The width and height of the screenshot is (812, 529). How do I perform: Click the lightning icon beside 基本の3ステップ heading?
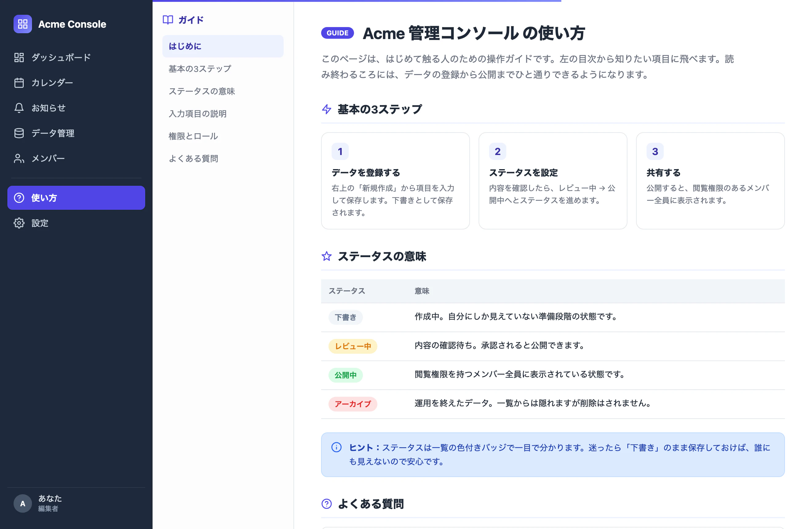click(327, 109)
